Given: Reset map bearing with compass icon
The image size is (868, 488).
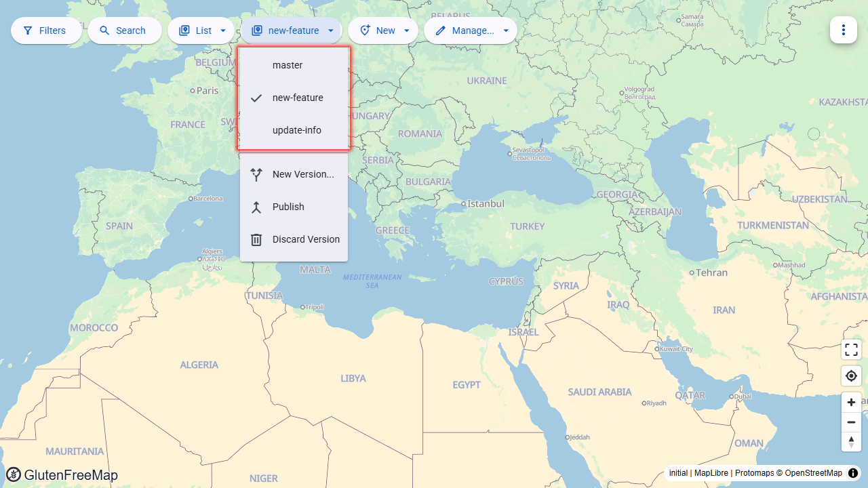Looking at the screenshot, I should coord(851,441).
